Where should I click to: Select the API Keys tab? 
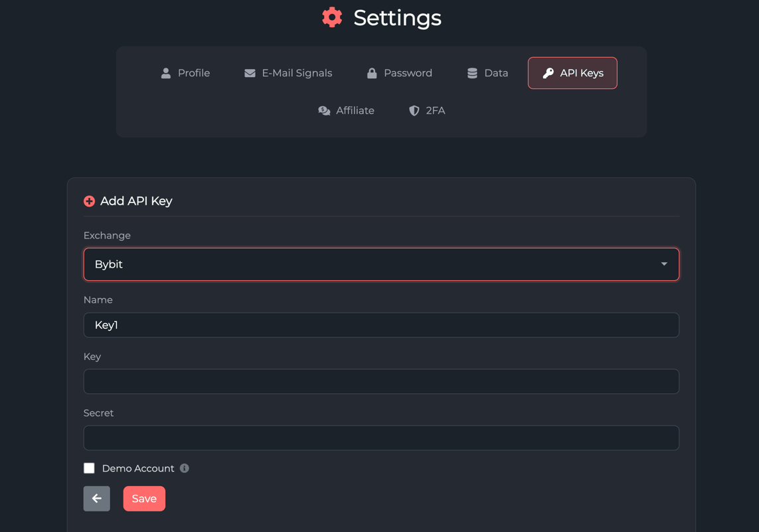(x=572, y=73)
